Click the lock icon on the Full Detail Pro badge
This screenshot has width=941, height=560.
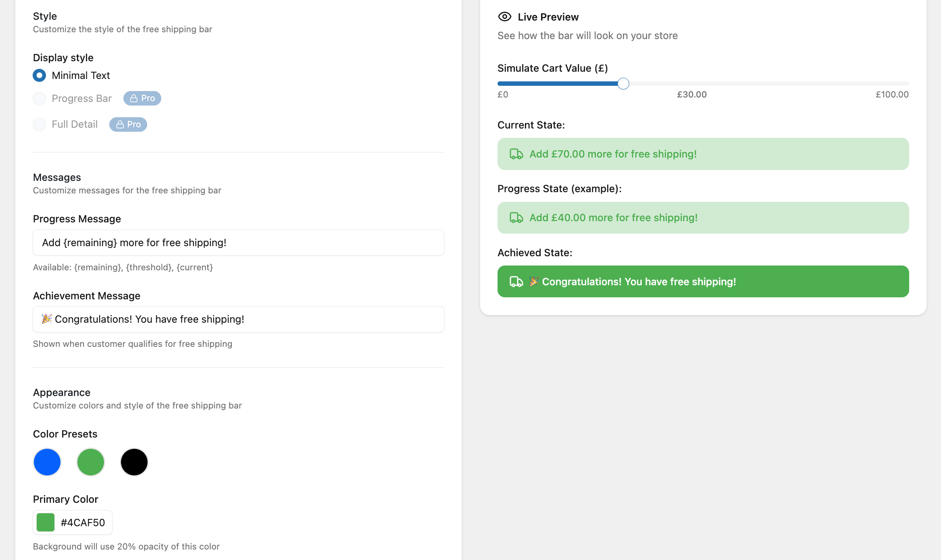coord(119,124)
